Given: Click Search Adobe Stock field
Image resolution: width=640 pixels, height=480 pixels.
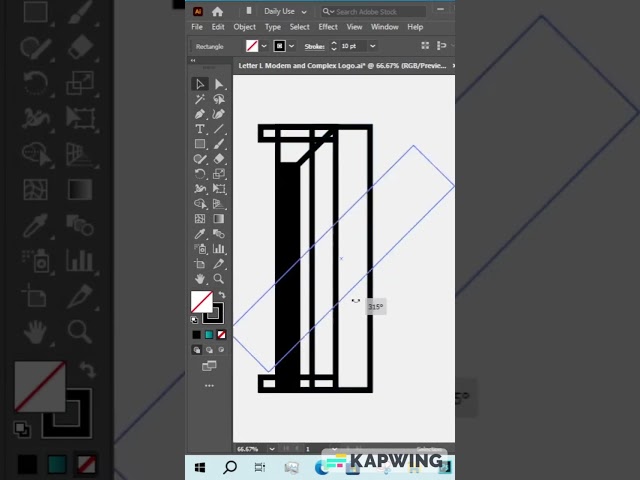Looking at the screenshot, I should click(x=373, y=12).
